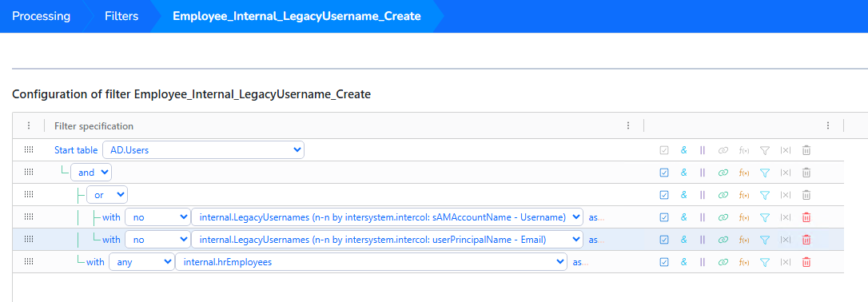Screen dimensions: 868x302
Task: Click || icon for userPrincipalName - Email row
Action: 703,240
